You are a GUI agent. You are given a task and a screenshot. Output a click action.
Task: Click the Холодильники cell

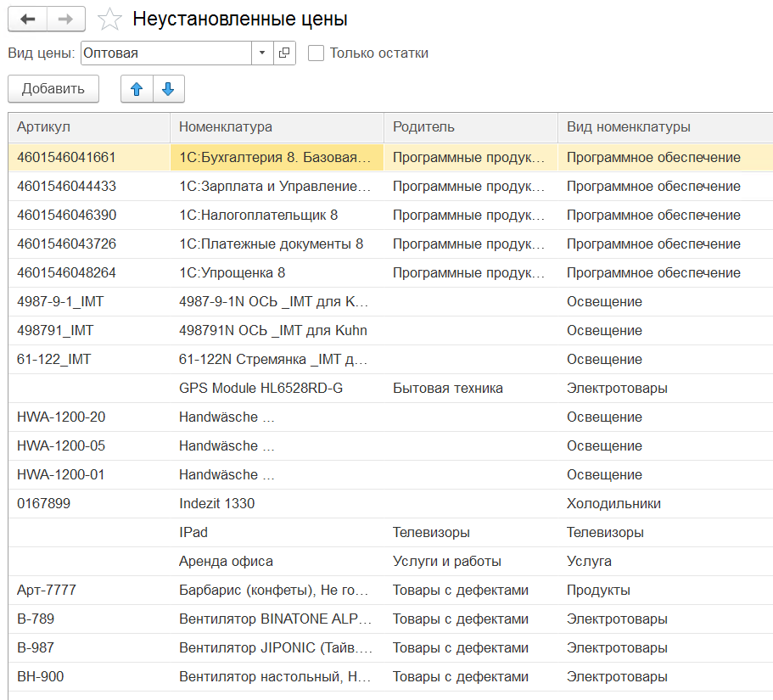665,503
